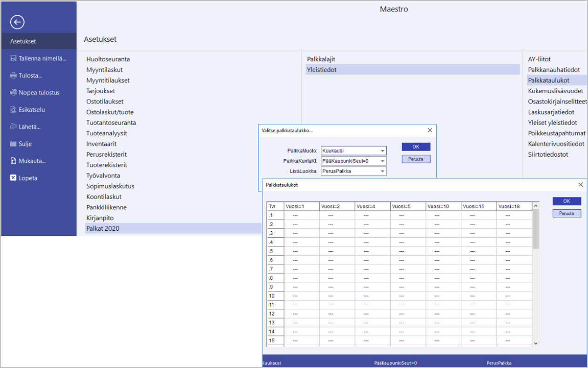588x368 pixels.
Task: Click Peruuta in Valitse palkkataulukko dialog
Action: (x=416, y=159)
